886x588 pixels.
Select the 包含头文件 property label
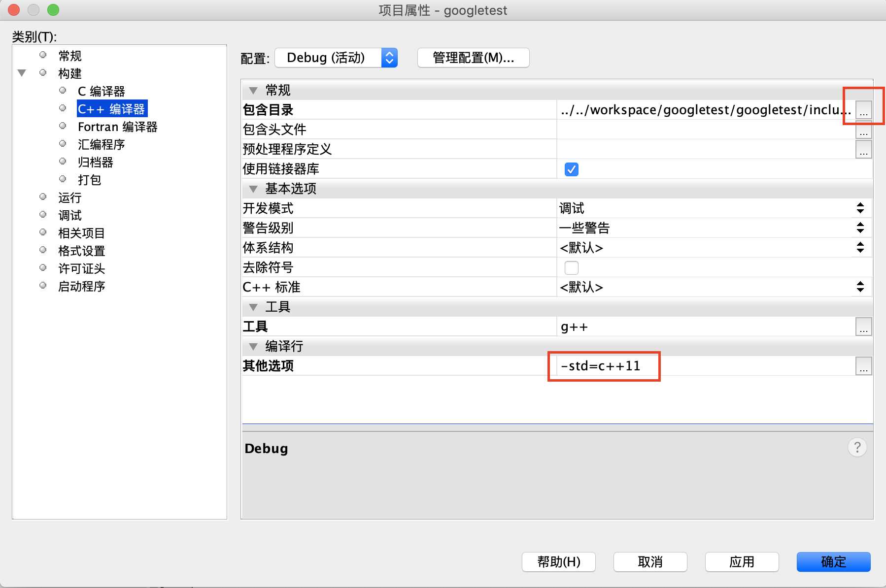pos(274,130)
